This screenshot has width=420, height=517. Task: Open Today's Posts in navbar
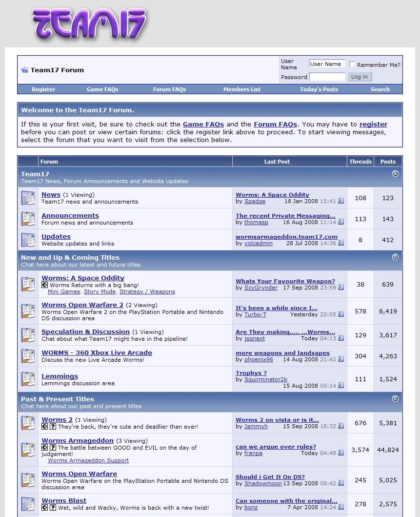319,89
